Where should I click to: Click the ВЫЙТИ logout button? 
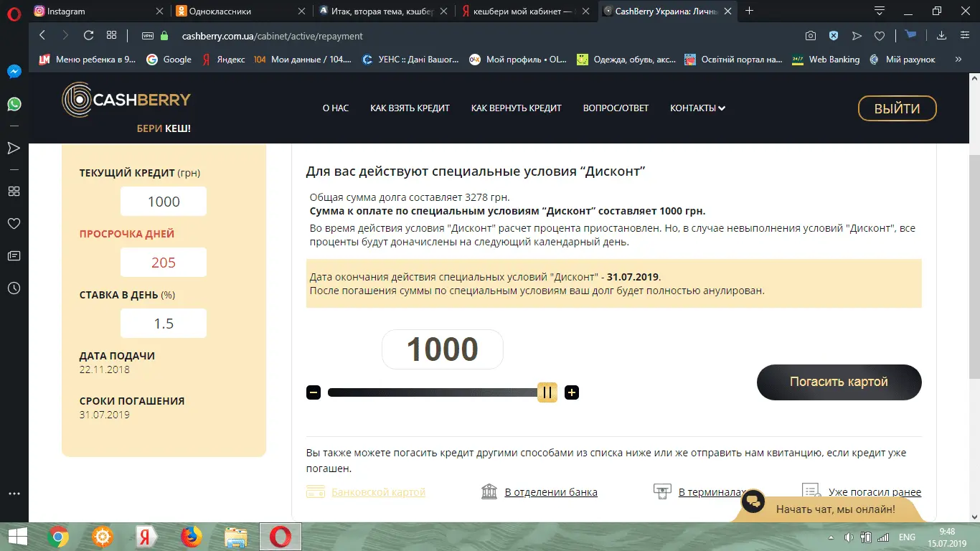point(897,108)
